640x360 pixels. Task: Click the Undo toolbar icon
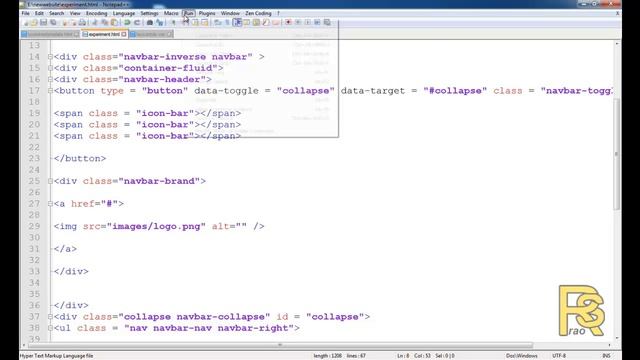tap(127, 22)
